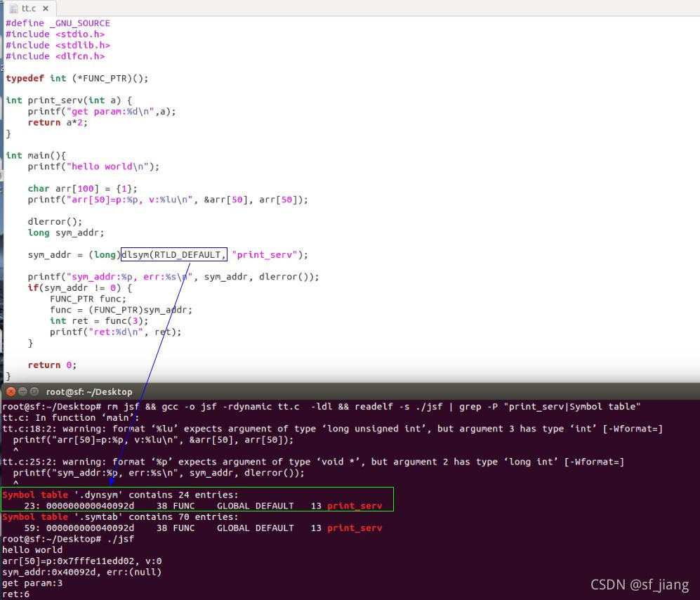The width and height of the screenshot is (700, 600).
Task: Click arr[50]=p:0x7fffe11edd02 output line
Action: coord(81,561)
